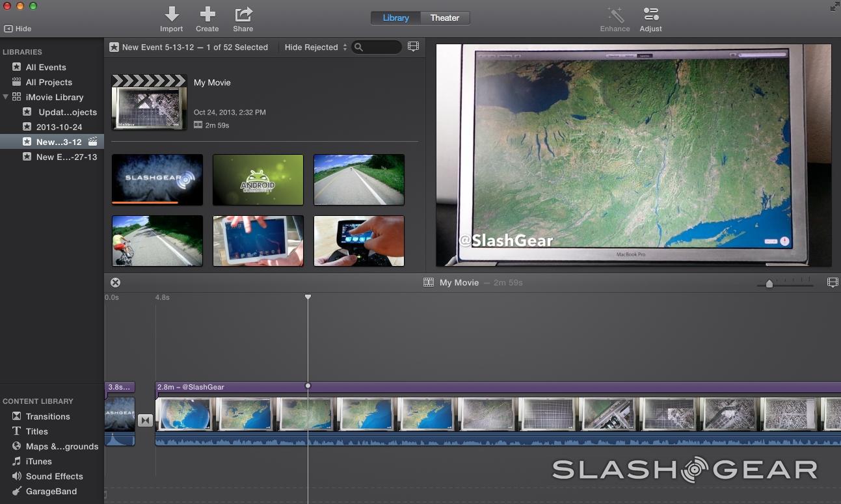Open timeline clip appearance settings dropdown

(x=832, y=282)
